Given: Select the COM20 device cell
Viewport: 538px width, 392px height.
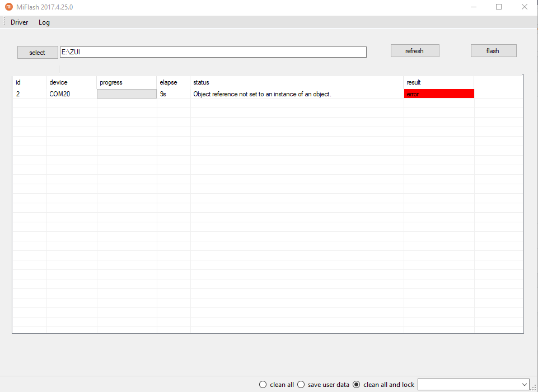Looking at the screenshot, I should coord(72,94).
